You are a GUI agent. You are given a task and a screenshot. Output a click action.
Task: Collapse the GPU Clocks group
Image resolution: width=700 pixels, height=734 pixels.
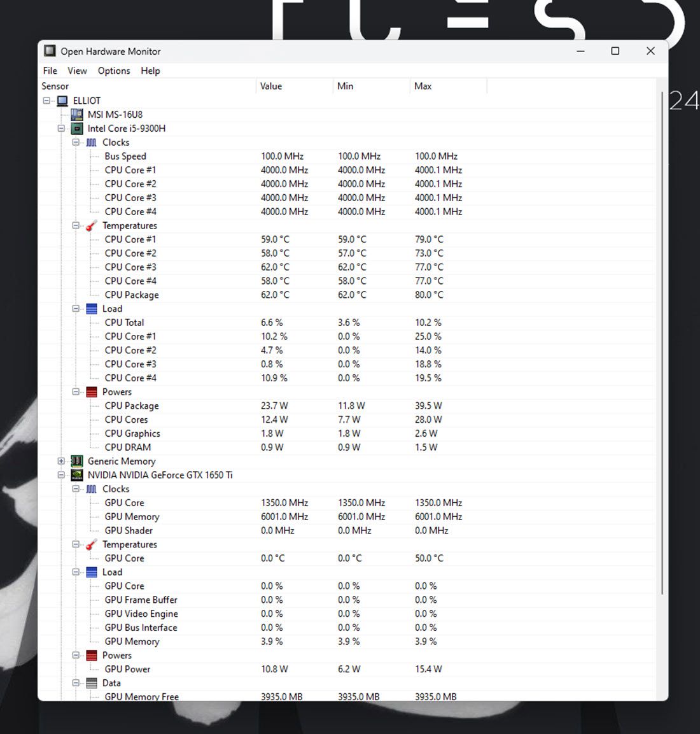pyautogui.click(x=76, y=489)
